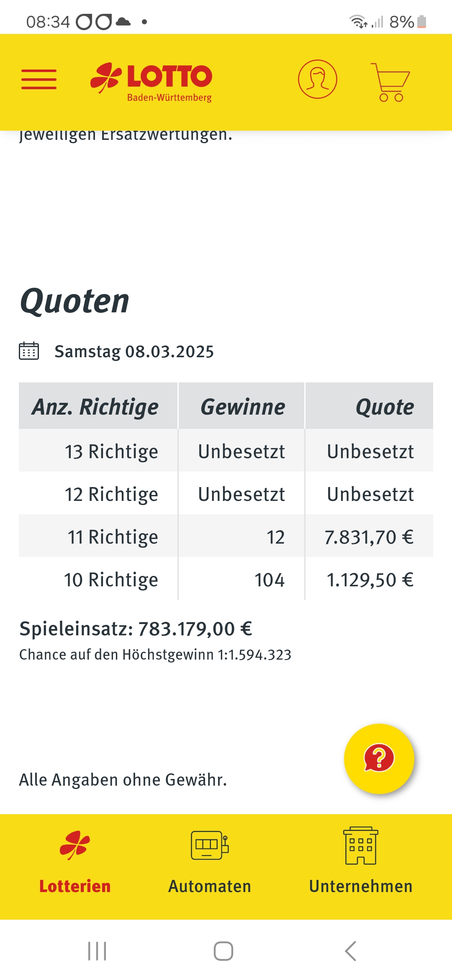Screen dimensions: 452x980
Task: Open the hamburger menu
Action: point(39,80)
